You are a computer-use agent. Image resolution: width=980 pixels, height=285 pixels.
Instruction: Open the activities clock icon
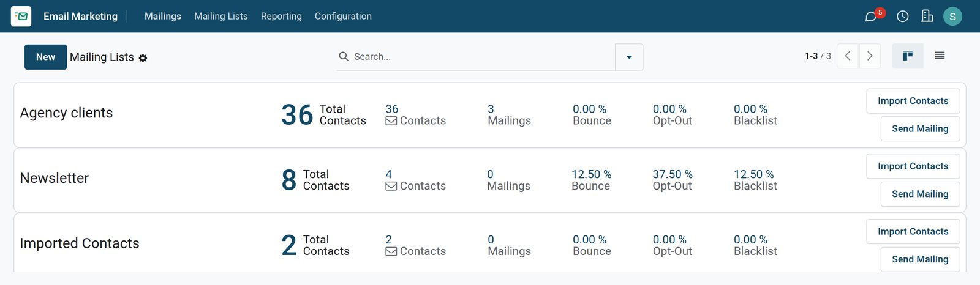click(x=903, y=17)
